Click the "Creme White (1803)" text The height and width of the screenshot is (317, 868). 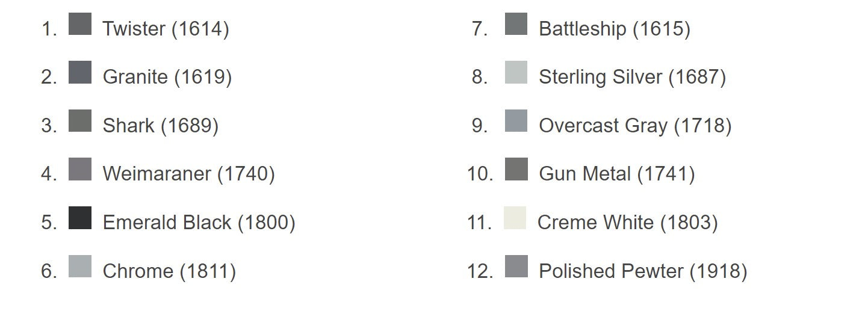click(627, 223)
